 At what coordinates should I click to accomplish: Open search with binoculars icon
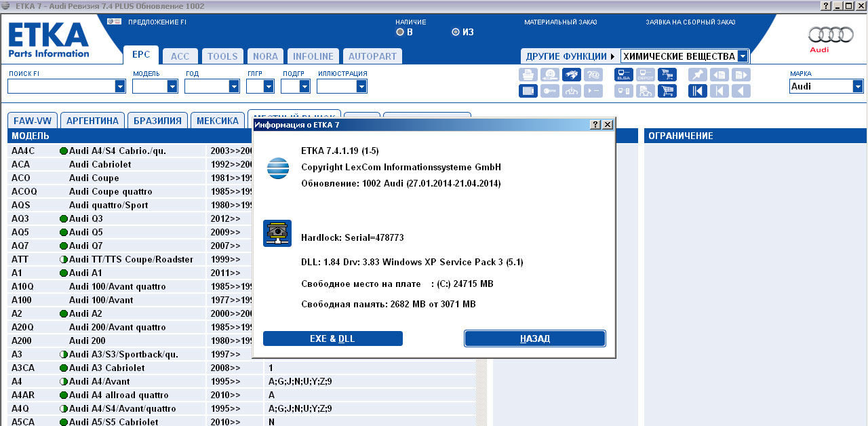(572, 75)
